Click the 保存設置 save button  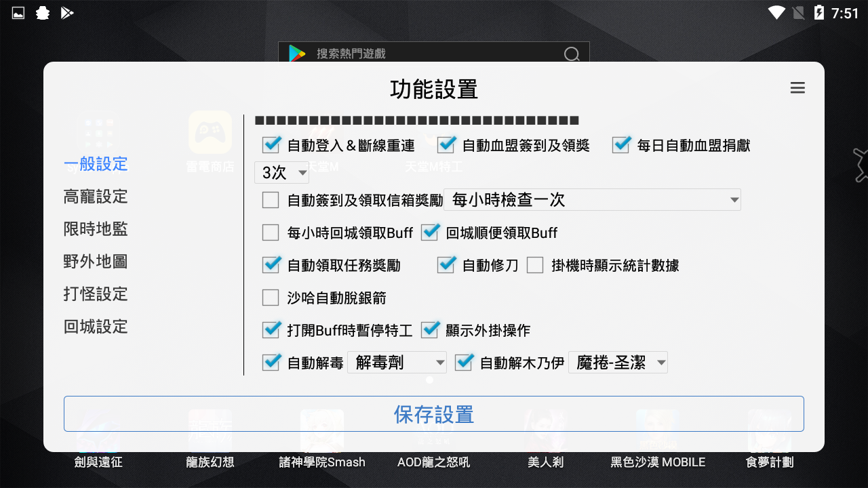433,413
